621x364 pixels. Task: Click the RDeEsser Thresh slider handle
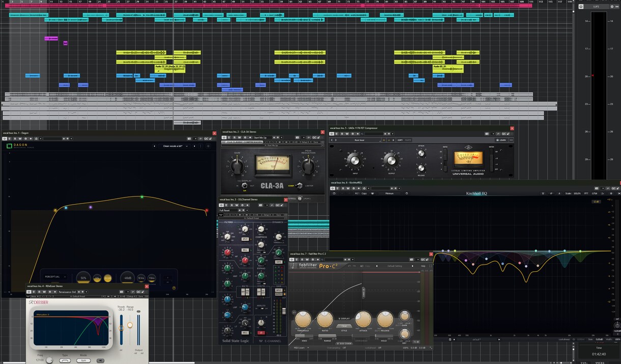(121, 329)
